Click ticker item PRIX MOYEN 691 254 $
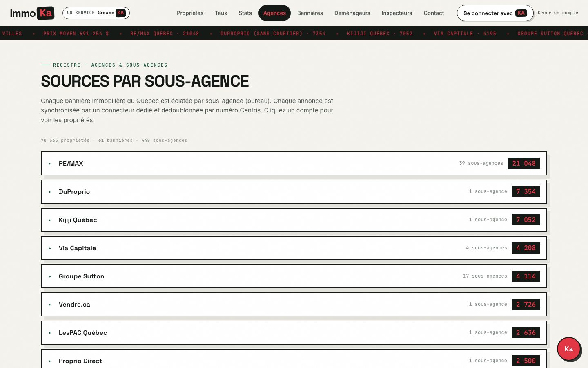The height and width of the screenshot is (368, 588). point(76,34)
